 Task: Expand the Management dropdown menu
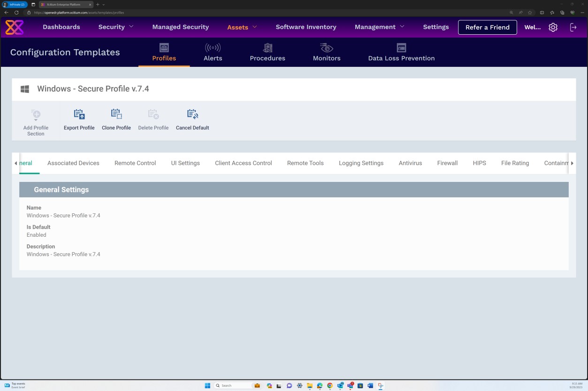379,27
